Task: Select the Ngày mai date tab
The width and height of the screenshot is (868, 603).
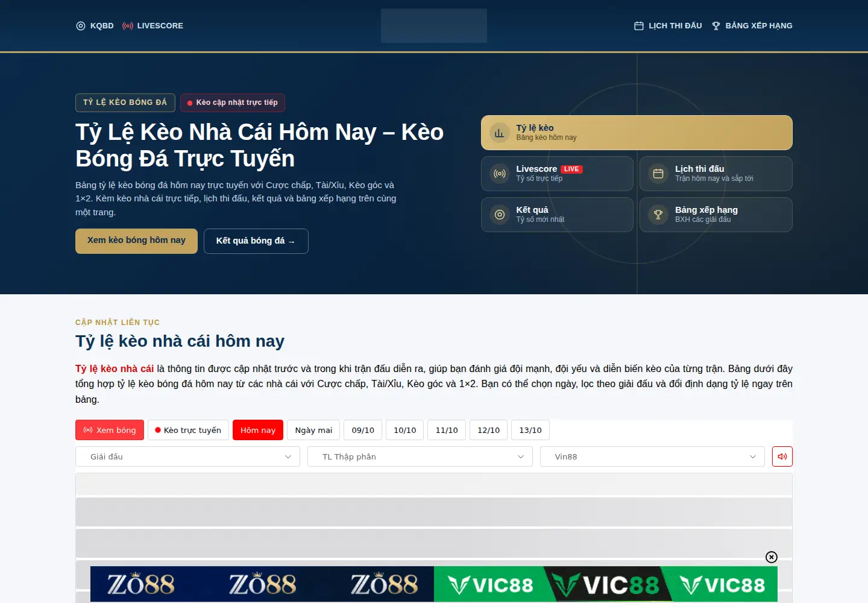Action: click(x=313, y=430)
